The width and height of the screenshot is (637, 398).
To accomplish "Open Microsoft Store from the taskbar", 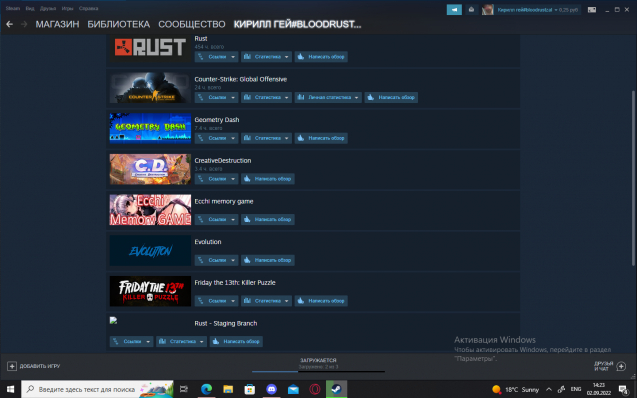I will tap(249, 389).
